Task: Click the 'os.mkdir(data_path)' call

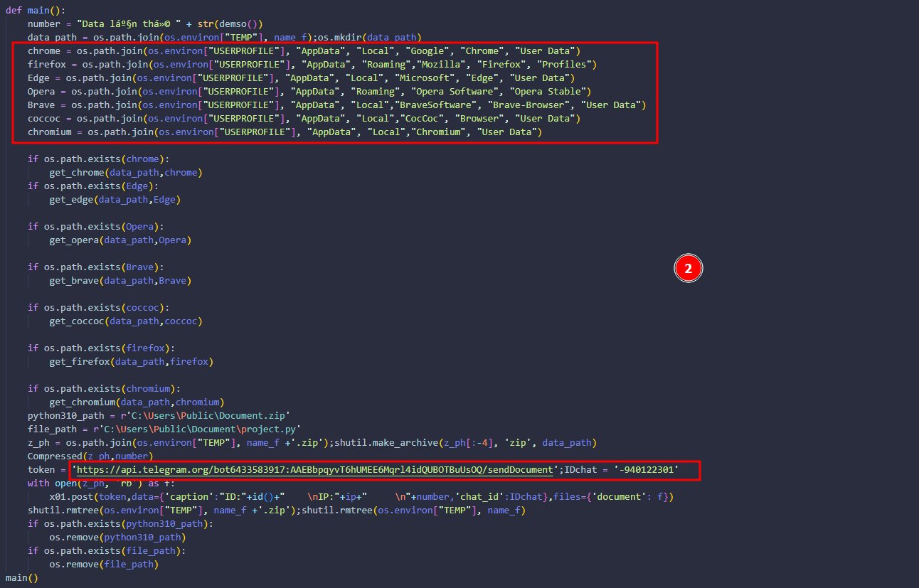Action: pos(369,37)
